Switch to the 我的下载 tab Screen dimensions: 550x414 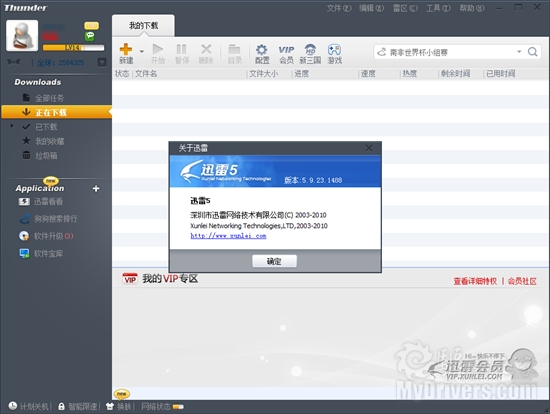[143, 26]
